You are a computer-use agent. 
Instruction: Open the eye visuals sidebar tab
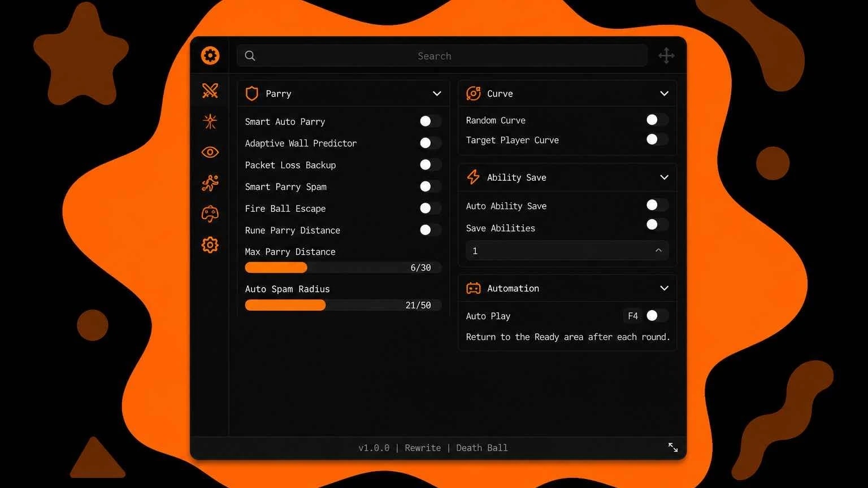(x=210, y=152)
